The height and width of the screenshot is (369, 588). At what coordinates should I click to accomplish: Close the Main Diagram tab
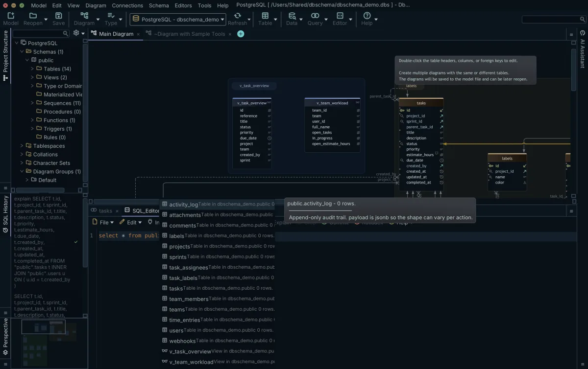(138, 34)
